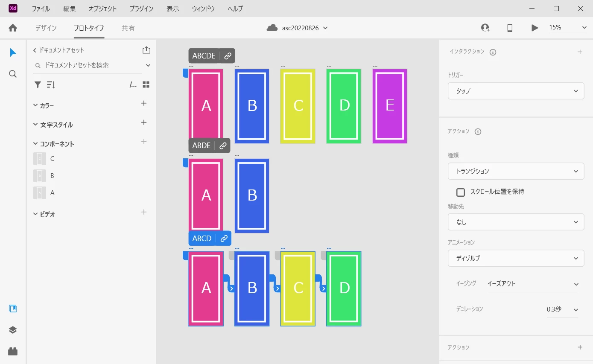The height and width of the screenshot is (364, 593).
Task: Click the cloud document icon
Action: 272,28
